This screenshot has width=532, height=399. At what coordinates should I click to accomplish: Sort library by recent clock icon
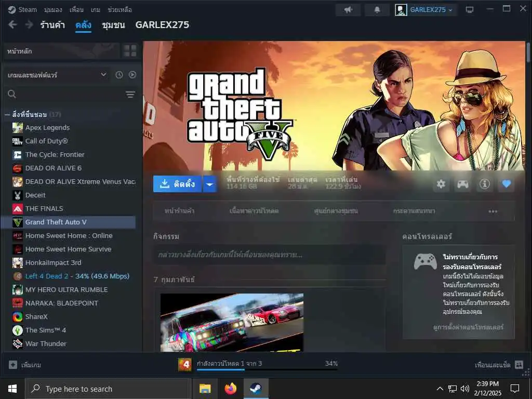[119, 75]
